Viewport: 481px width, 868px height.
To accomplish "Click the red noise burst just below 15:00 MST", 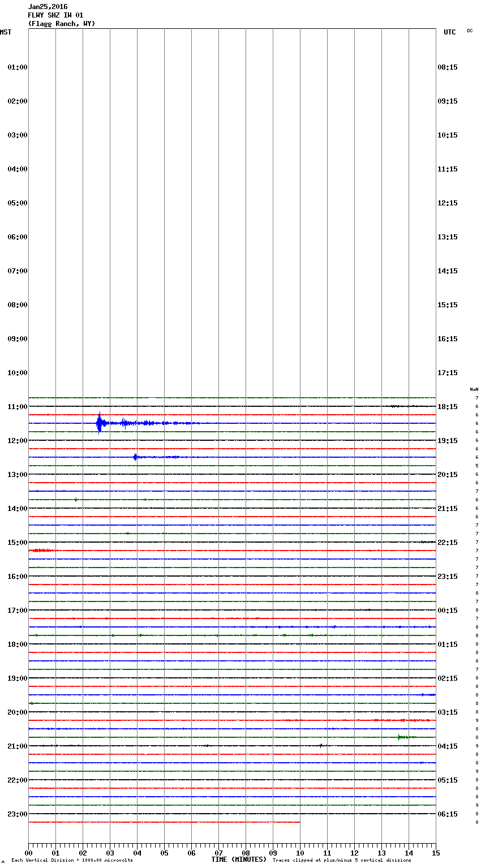I will [42, 550].
